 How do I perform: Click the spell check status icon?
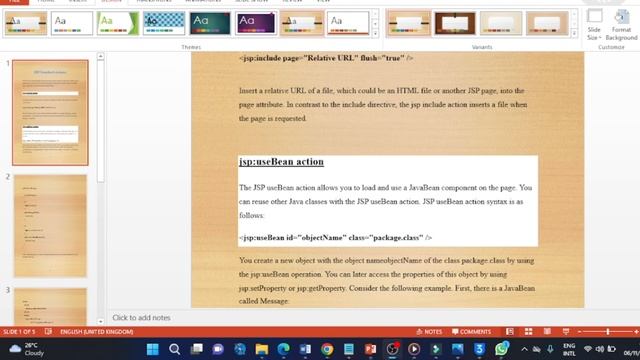click(48, 332)
